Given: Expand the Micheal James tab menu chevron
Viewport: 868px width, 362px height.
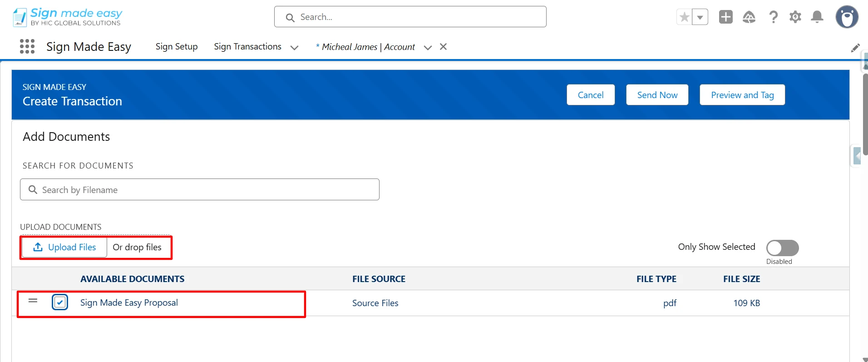Looking at the screenshot, I should 428,47.
